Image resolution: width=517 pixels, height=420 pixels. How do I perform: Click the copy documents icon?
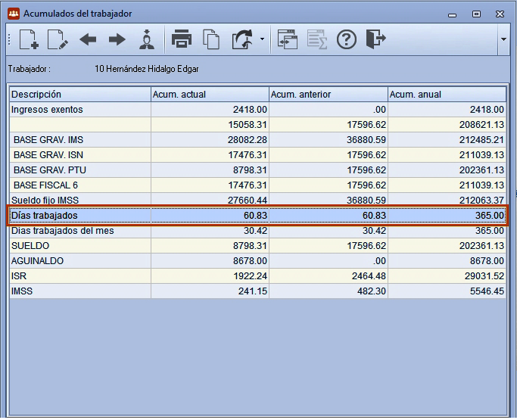(211, 39)
